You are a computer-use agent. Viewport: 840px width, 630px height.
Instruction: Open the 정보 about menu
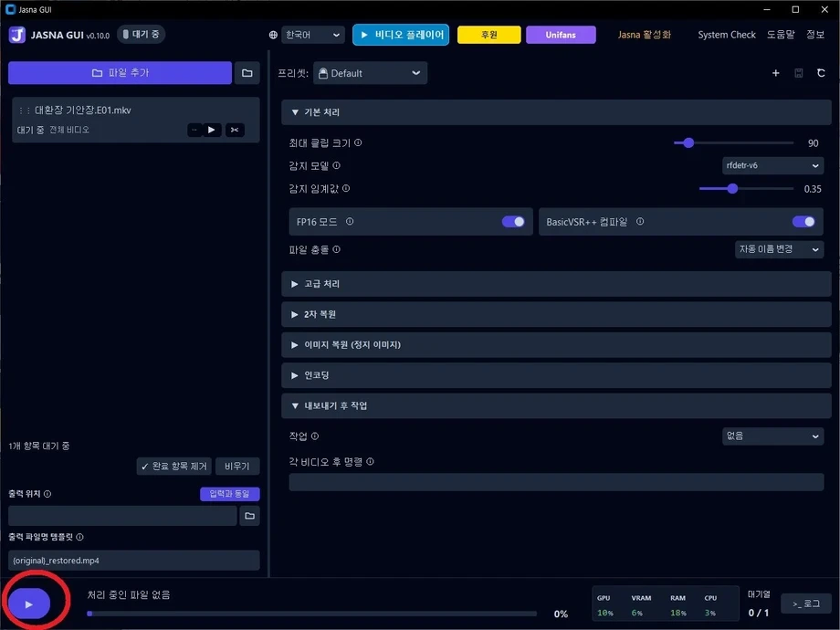815,35
